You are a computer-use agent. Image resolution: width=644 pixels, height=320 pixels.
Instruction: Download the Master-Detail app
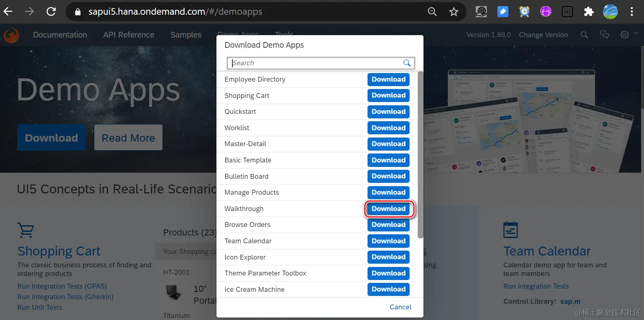click(x=388, y=144)
